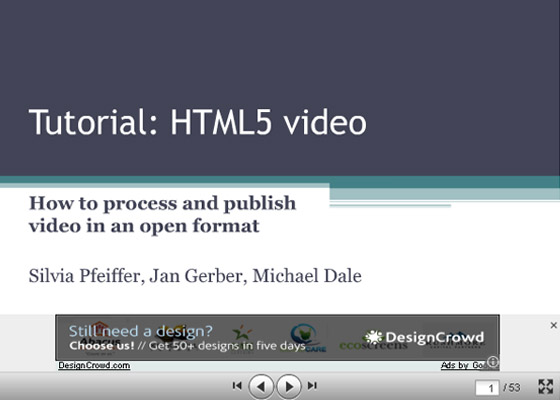Jump to the last slide
Screen dimensions: 560x400
pyautogui.click(x=312, y=386)
